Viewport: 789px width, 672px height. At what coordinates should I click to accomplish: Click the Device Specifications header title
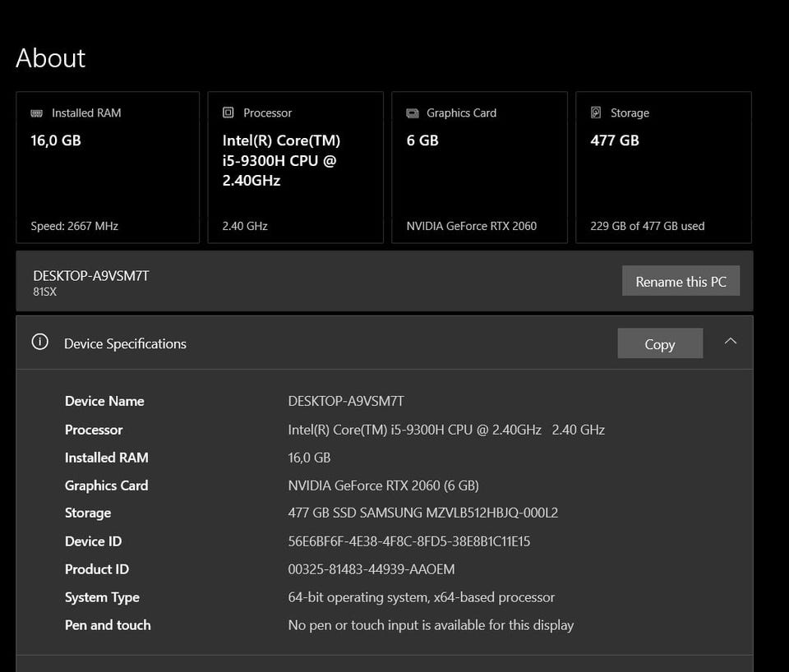(125, 344)
